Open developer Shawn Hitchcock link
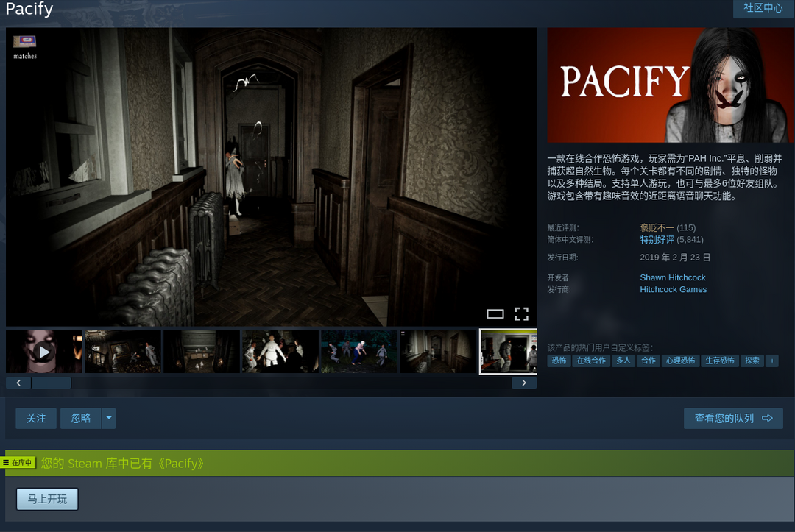Image resolution: width=795 pixels, height=532 pixels. 672,277
